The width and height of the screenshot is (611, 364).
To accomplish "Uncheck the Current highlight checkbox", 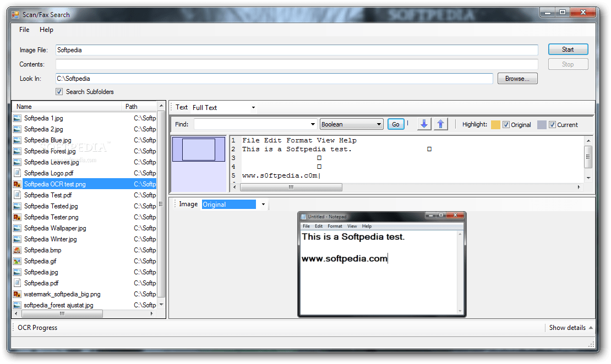I will [552, 125].
